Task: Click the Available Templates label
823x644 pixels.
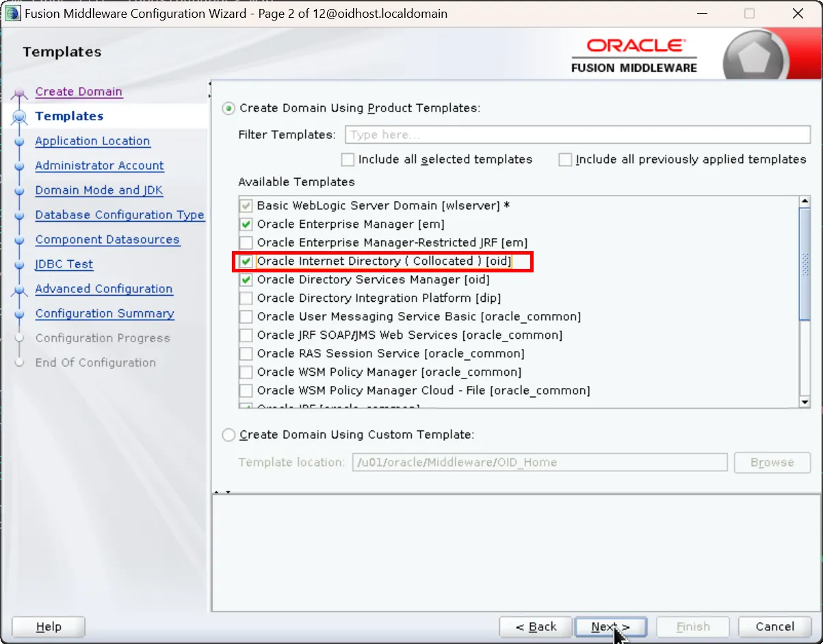Action: (x=296, y=182)
